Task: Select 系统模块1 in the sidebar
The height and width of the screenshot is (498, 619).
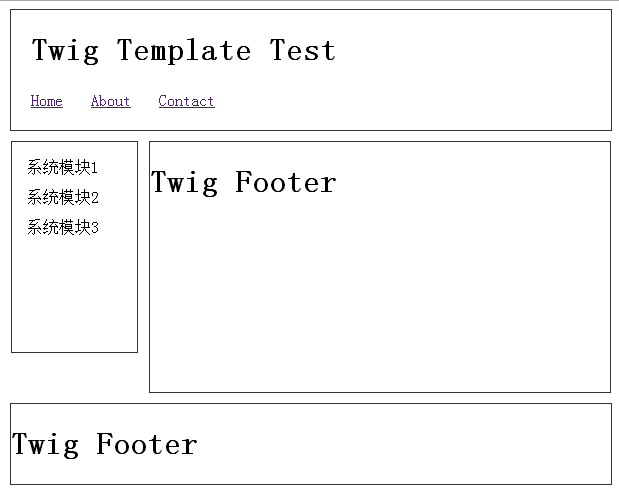Action: (x=62, y=167)
